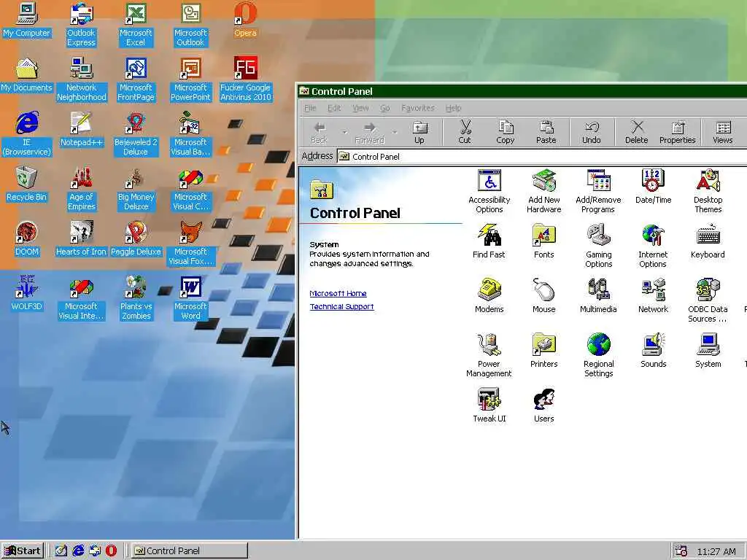Select Network Neighborhood desktop icon
Screen dimensions: 747x560
[82, 79]
